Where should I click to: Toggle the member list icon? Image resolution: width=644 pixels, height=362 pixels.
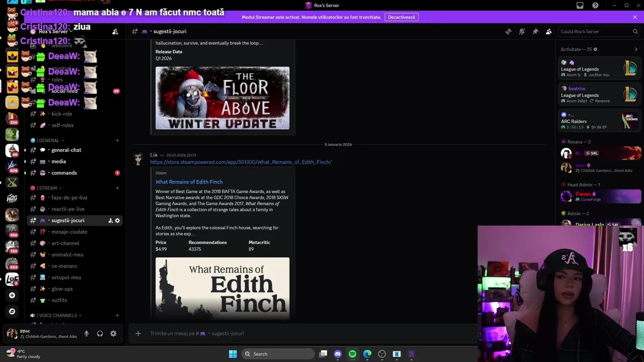pos(549,31)
